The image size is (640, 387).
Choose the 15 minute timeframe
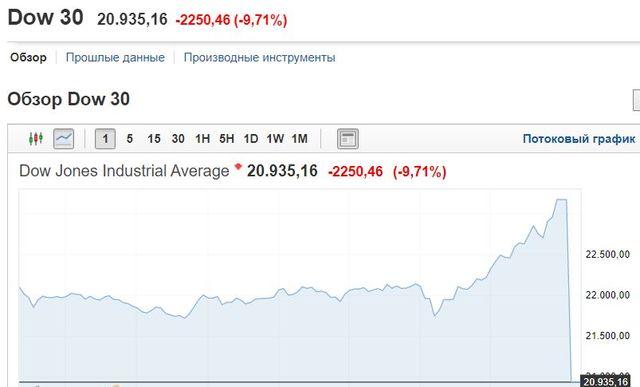tap(154, 139)
